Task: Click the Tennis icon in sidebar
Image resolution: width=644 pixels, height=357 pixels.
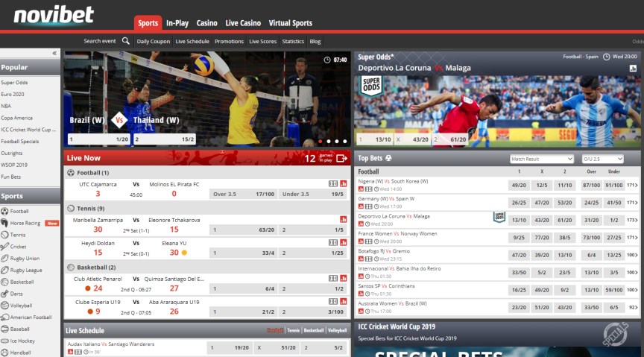Action: [x=4, y=235]
